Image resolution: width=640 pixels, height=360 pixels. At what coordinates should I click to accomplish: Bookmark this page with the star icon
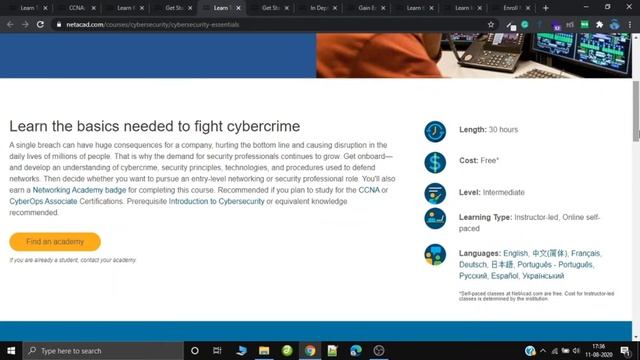tap(491, 24)
